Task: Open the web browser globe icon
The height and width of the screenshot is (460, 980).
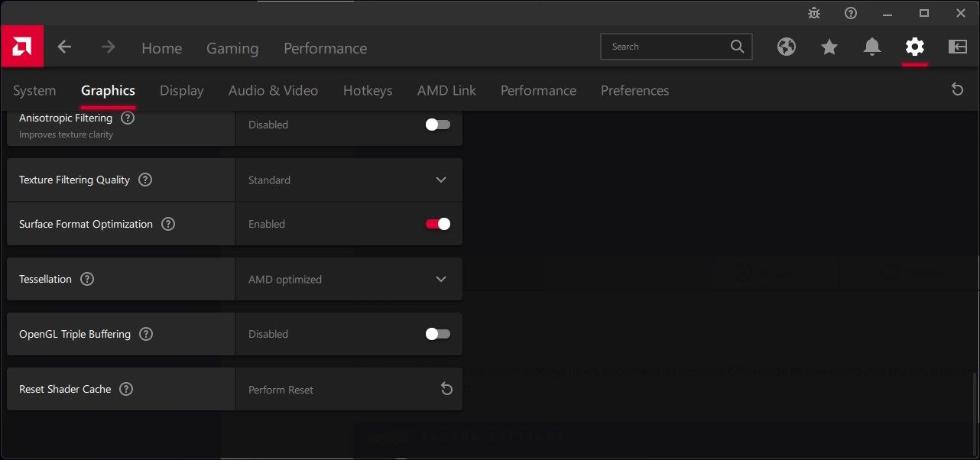Action: [x=787, y=47]
